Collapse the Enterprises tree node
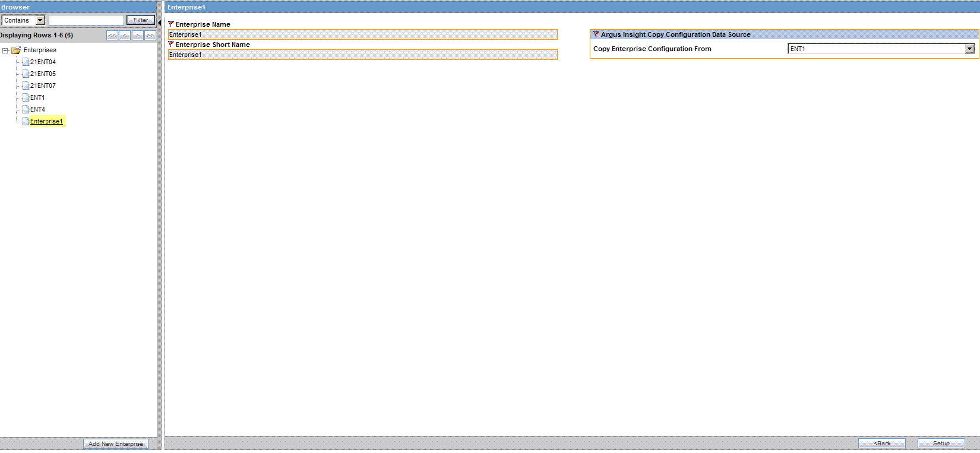Viewport: 980px width, 453px height. pyautogui.click(x=5, y=50)
